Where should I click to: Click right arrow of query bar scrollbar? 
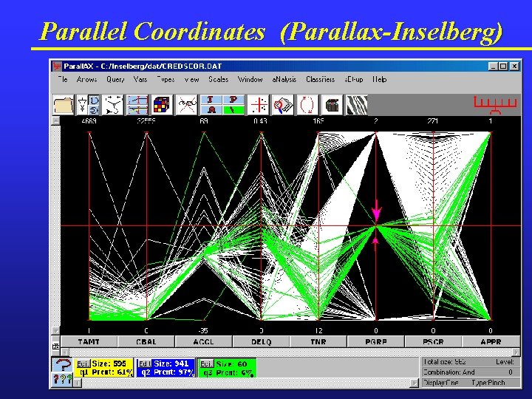pos(415,383)
